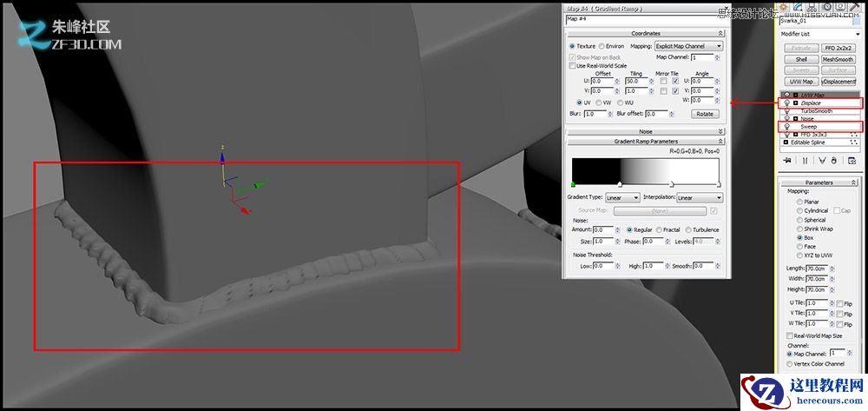Select the third gradient ramp flag
868x411 pixels.
[x=672, y=184]
